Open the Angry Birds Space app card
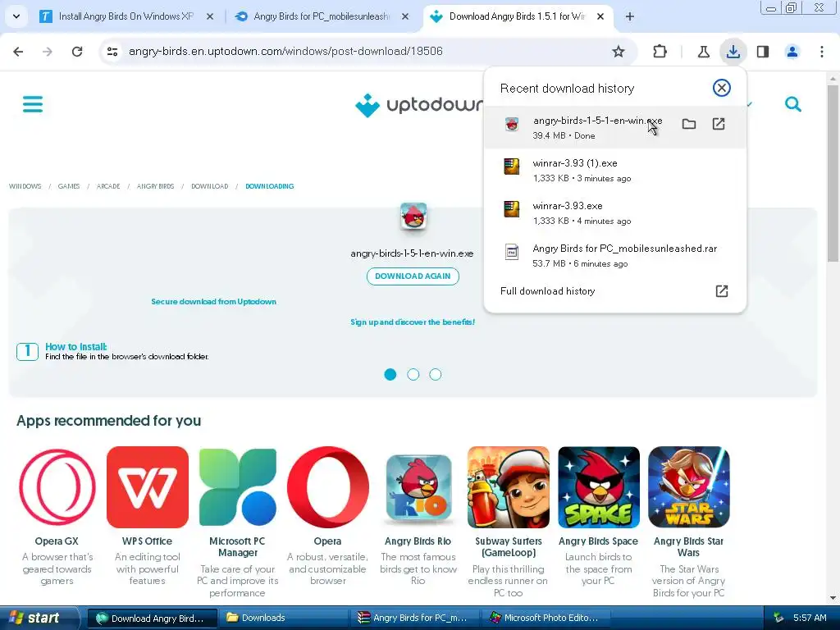This screenshot has width=840, height=630. tap(598, 517)
